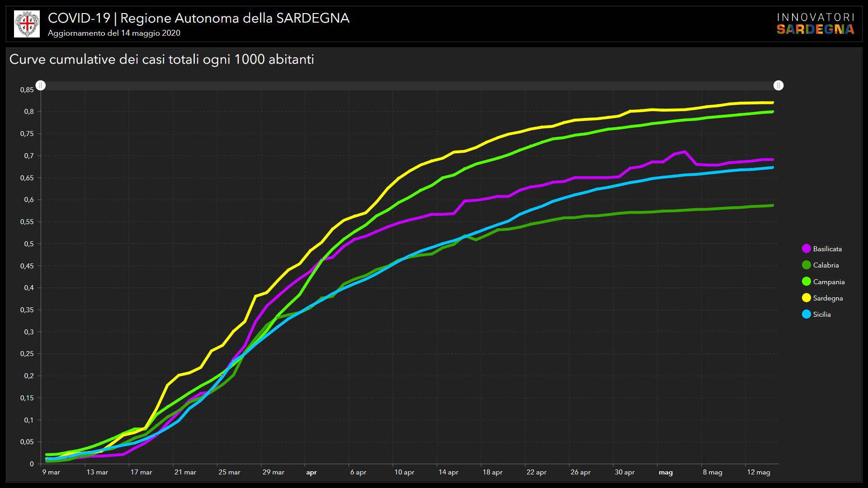
Task: Toggle the Calabria series dark green legend marker
Action: click(806, 265)
